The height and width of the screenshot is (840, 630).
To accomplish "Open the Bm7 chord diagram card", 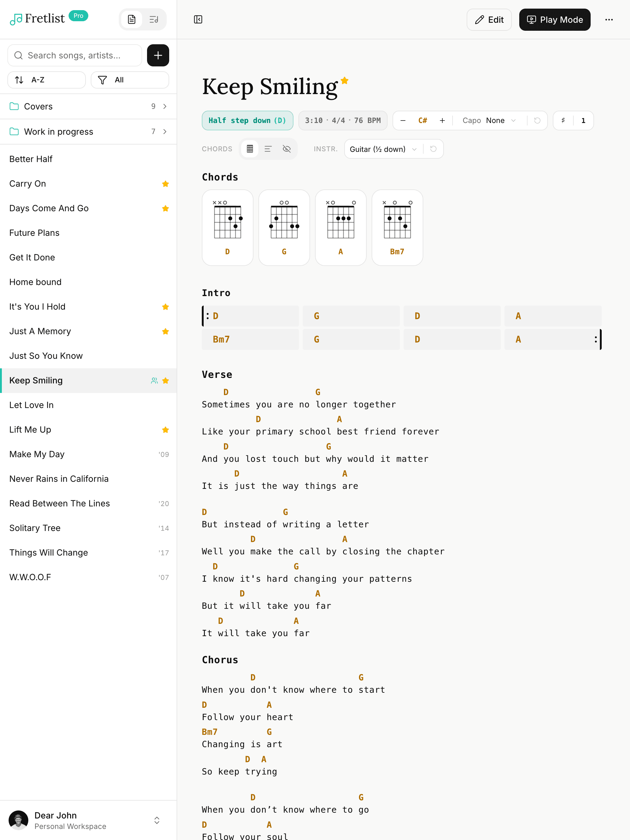I will coord(397,228).
